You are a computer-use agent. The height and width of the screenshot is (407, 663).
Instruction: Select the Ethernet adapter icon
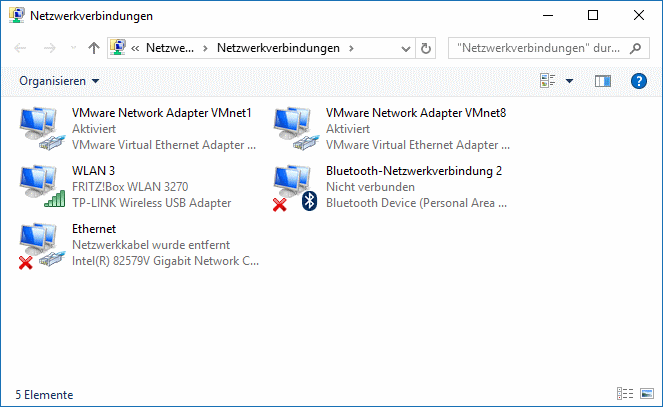[42, 246]
